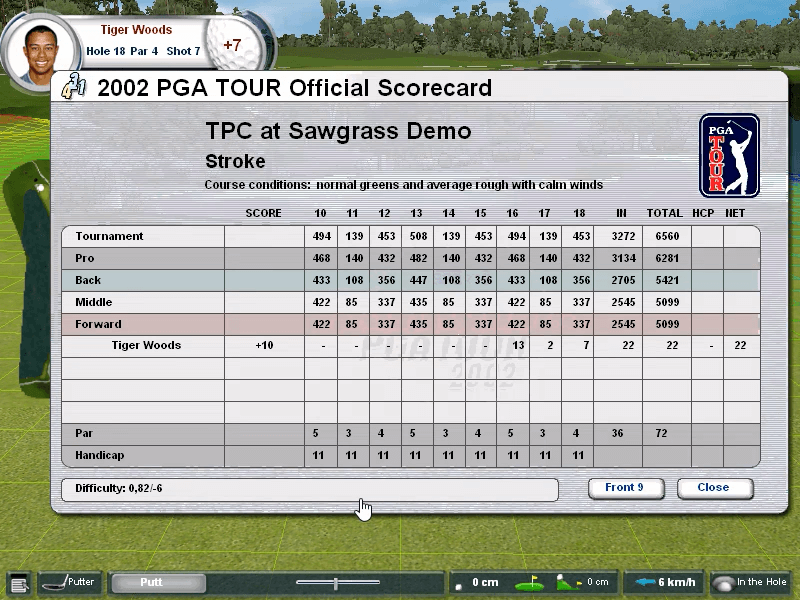Select the Tournament tee row label
This screenshot has width=800, height=600.
click(109, 236)
